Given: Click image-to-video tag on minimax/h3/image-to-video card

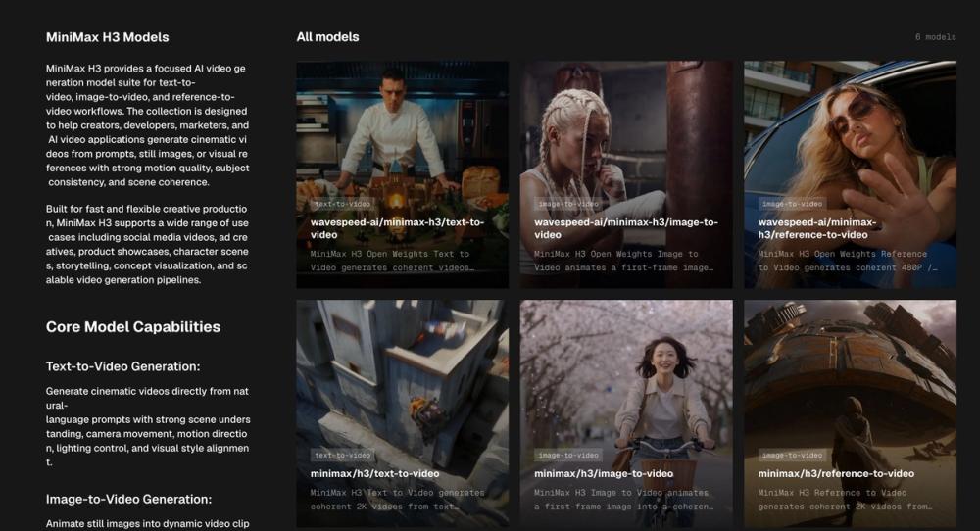Looking at the screenshot, I should [568, 455].
